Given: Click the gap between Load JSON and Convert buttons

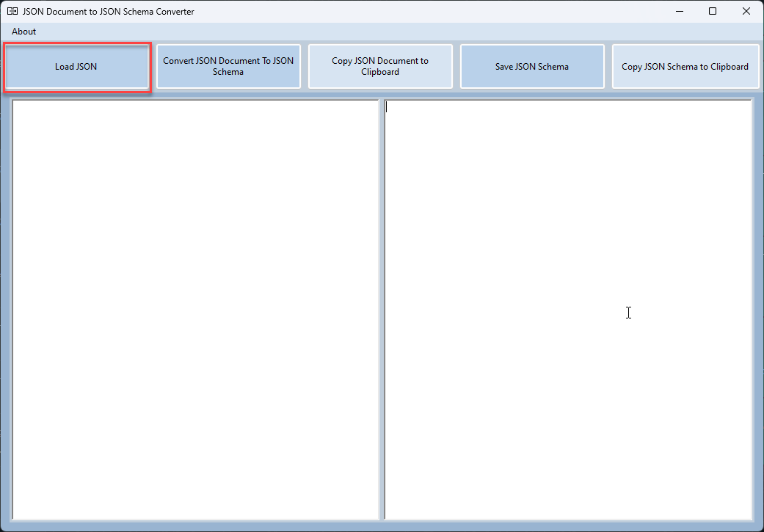Looking at the screenshot, I should click(x=154, y=67).
